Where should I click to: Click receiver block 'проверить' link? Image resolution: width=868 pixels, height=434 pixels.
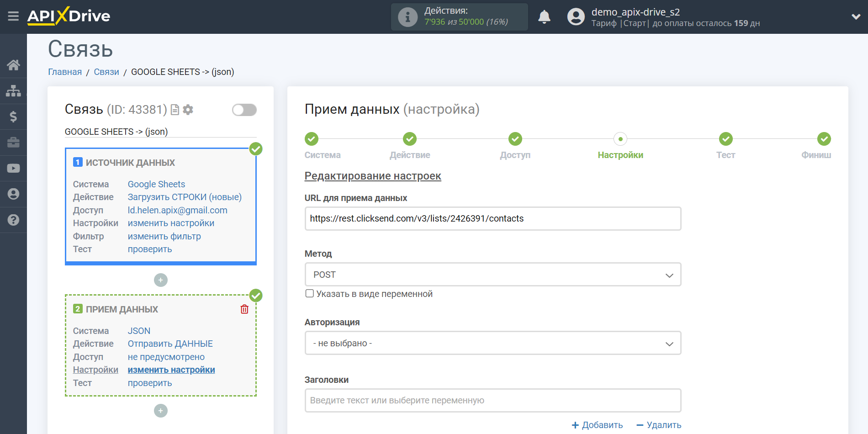pyautogui.click(x=150, y=383)
